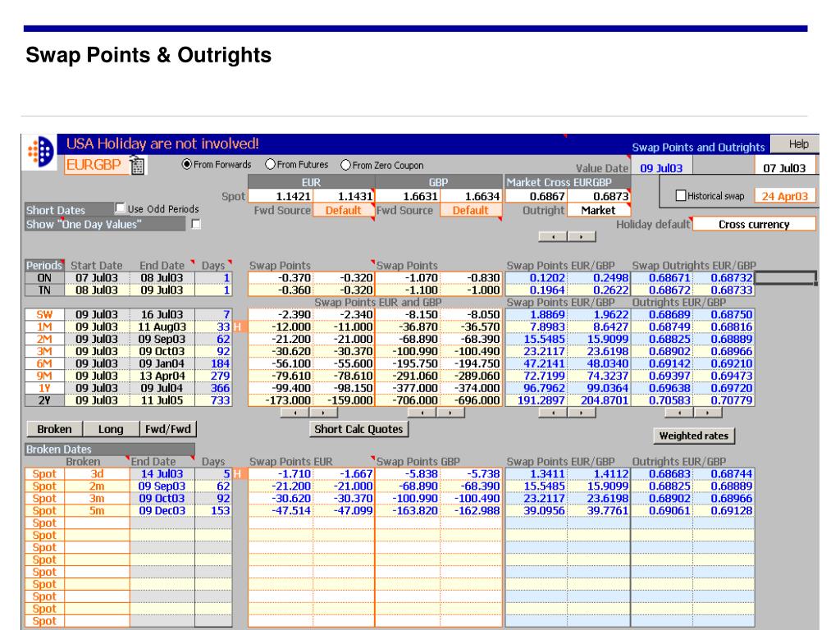
Task: Click left arrow below EUR swap points
Action: pyautogui.click(x=294, y=412)
